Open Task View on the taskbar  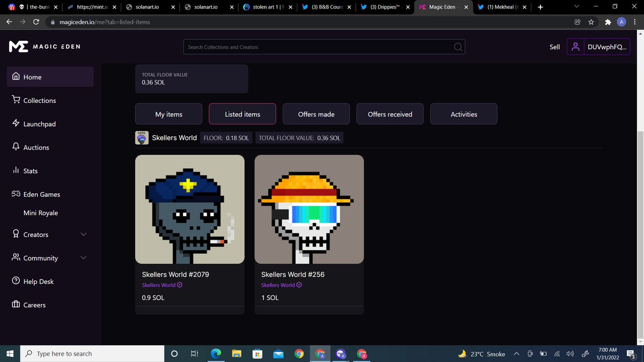194,354
